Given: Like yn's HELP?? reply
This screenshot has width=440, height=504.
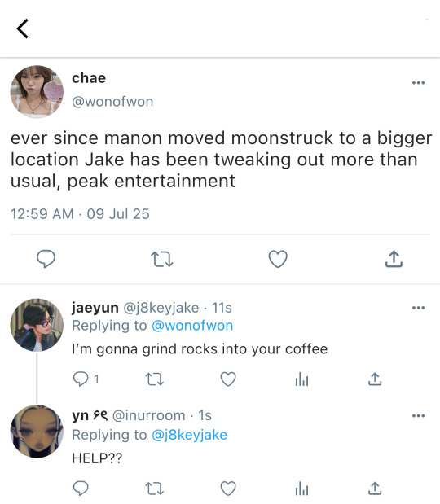Looking at the screenshot, I should point(228,489).
